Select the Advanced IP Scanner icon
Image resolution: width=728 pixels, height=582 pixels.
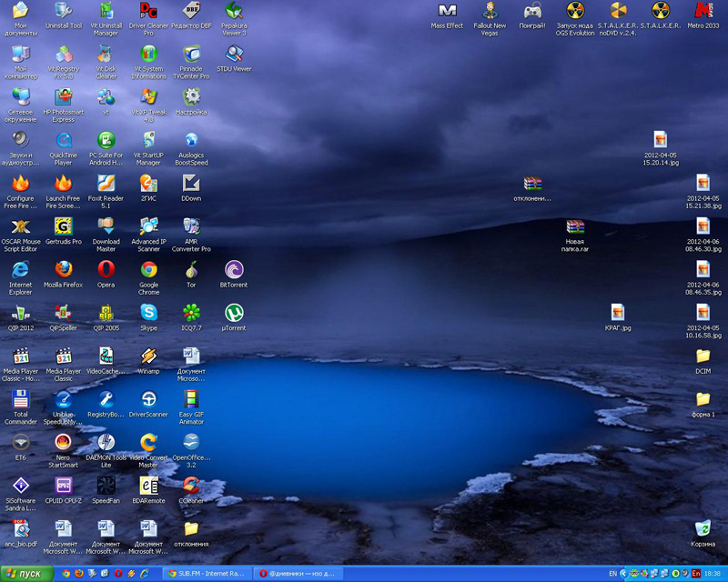[149, 235]
